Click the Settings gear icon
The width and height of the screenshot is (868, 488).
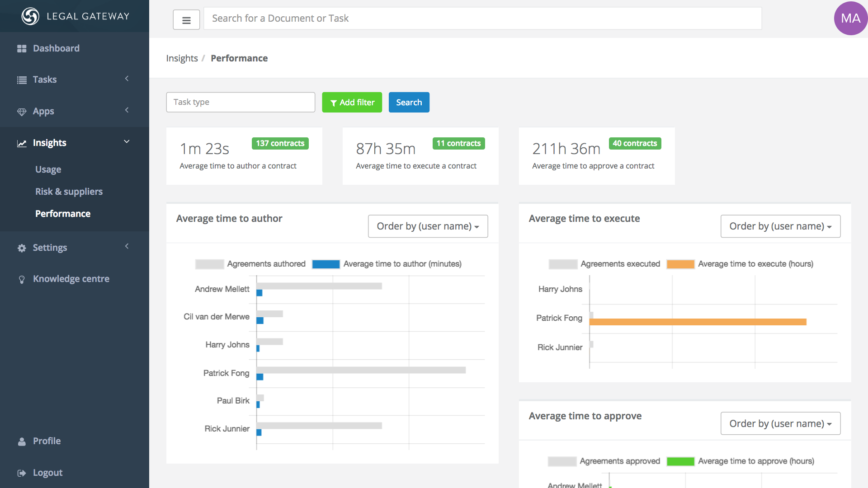tap(22, 248)
